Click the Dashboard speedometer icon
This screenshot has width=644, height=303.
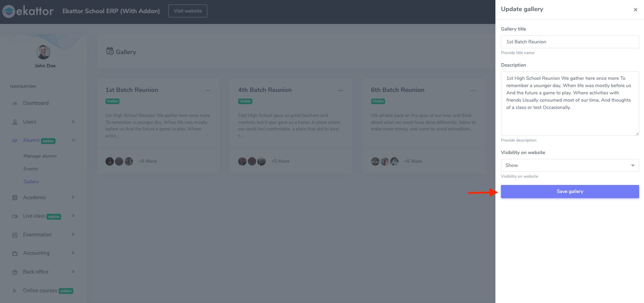pos(15,103)
